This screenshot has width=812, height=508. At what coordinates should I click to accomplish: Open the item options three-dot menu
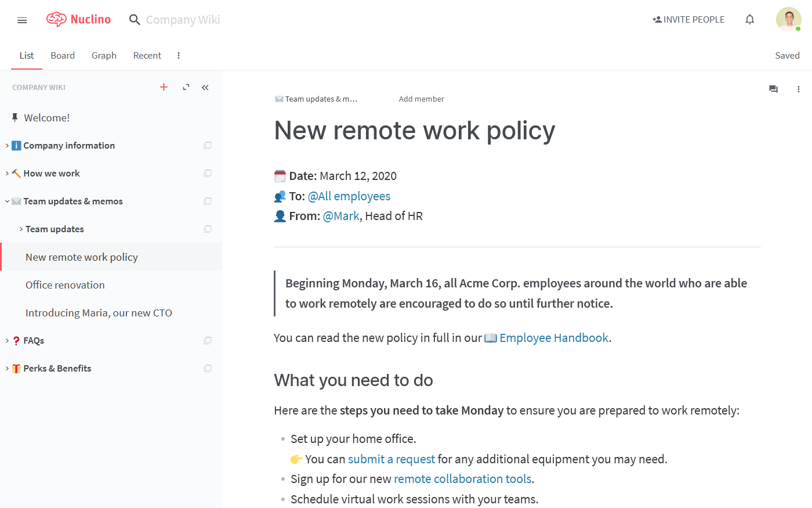[799, 89]
